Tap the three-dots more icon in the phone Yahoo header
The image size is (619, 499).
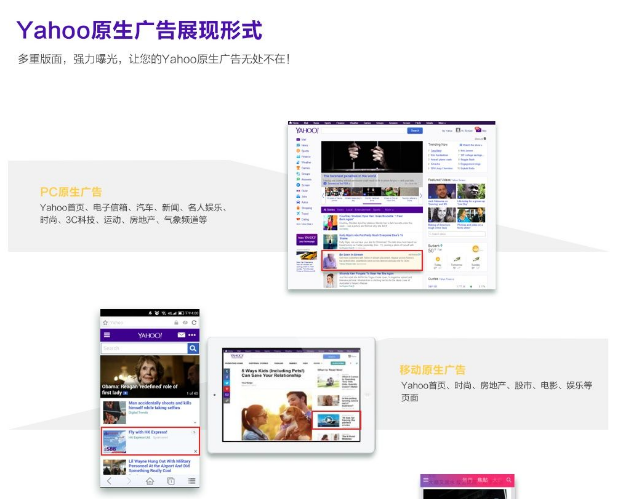[192, 335]
